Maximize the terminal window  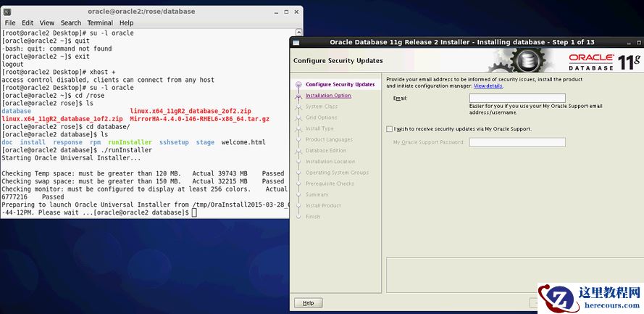click(285, 11)
